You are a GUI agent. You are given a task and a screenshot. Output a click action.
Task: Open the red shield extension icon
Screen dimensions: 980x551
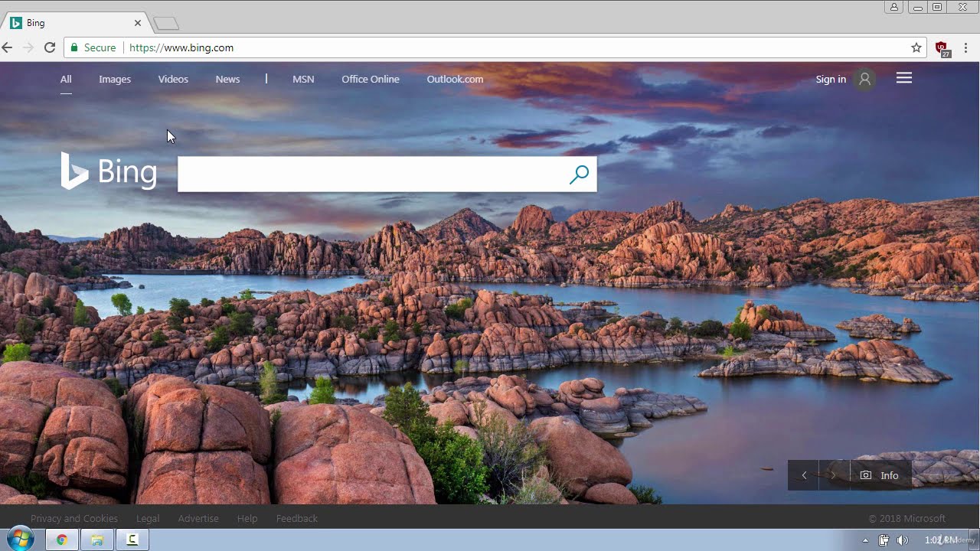[942, 48]
